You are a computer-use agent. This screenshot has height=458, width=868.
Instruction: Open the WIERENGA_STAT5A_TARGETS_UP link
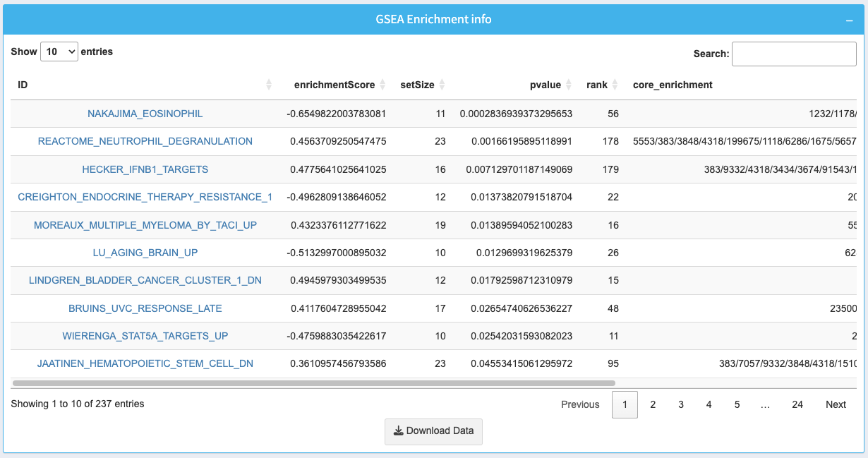145,336
